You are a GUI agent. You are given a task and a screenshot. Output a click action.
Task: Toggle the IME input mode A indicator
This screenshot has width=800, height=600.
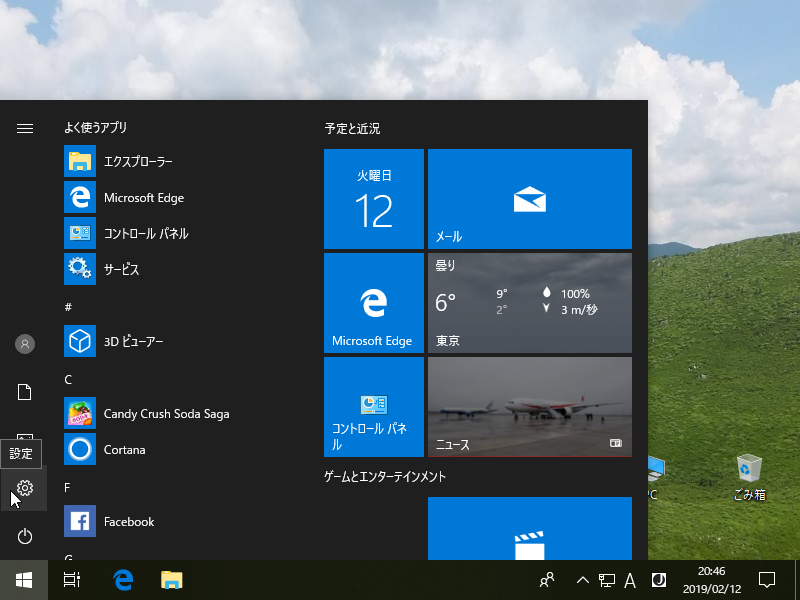point(630,580)
